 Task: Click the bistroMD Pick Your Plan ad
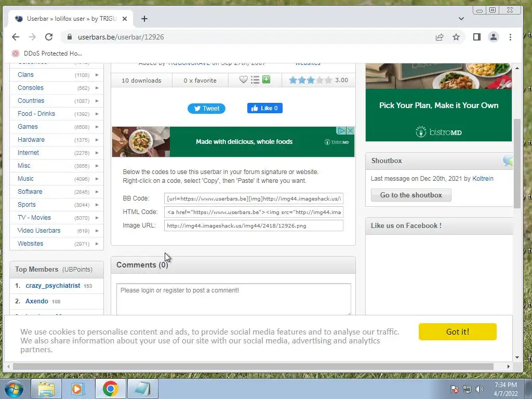[438, 102]
